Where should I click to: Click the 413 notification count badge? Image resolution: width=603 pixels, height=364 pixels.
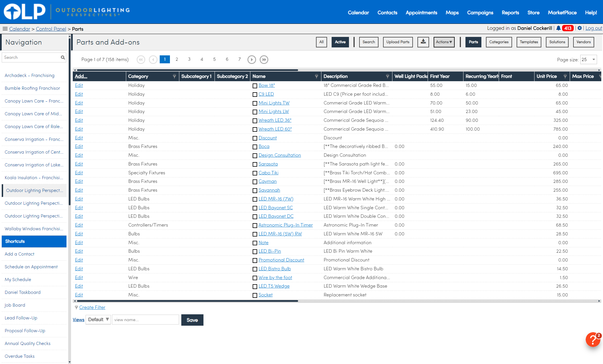[568, 28]
